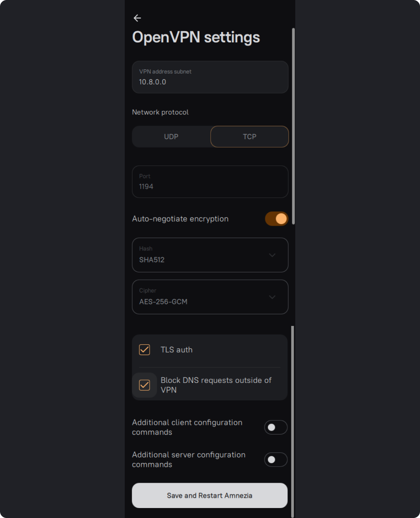Switch network protocol to UDP
The height and width of the screenshot is (518, 420).
171,137
